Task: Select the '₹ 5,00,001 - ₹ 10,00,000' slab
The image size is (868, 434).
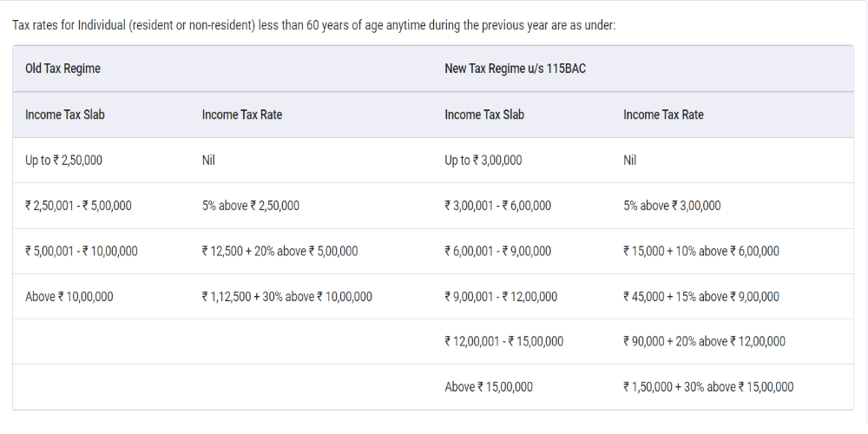Action: pyautogui.click(x=82, y=252)
